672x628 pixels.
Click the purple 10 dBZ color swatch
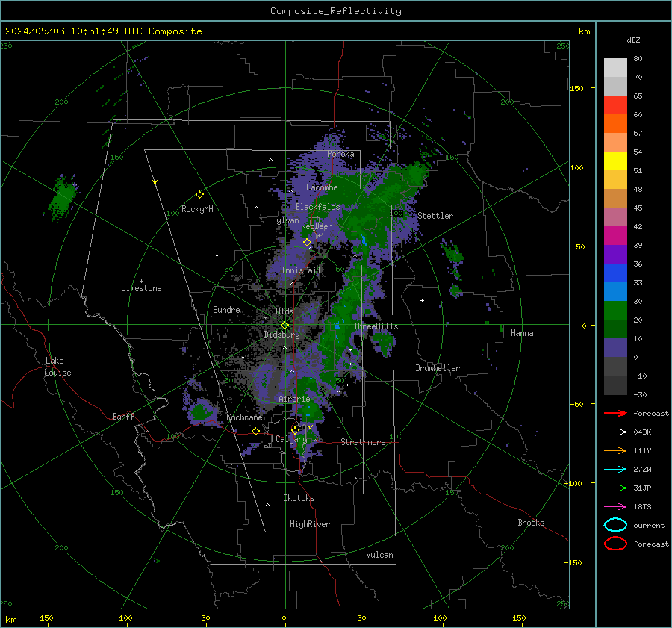click(615, 348)
